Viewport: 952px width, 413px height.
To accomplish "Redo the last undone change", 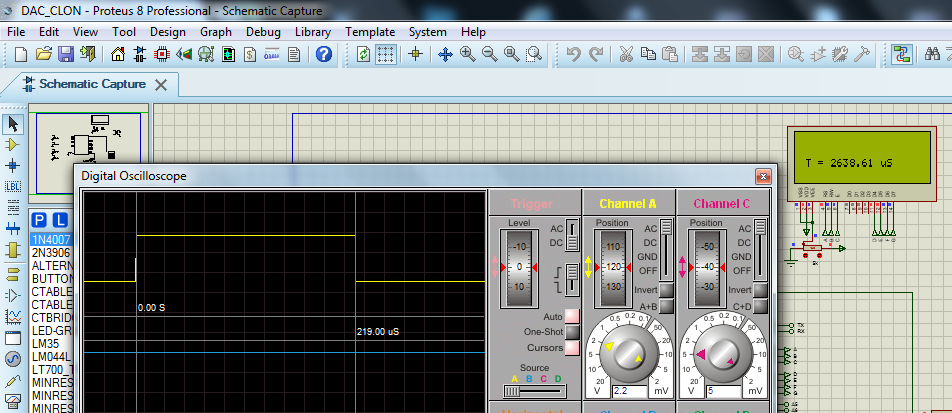I will point(596,55).
